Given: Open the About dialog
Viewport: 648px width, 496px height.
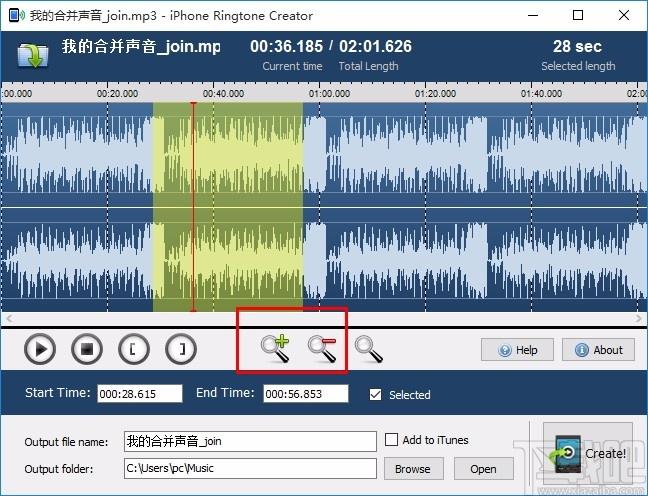Looking at the screenshot, I should [x=598, y=350].
